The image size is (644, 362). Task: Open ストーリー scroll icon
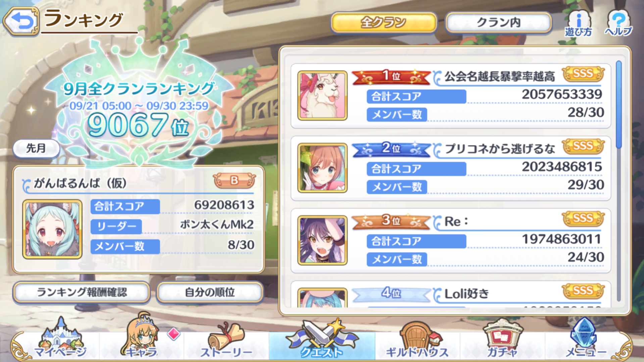[226, 340]
